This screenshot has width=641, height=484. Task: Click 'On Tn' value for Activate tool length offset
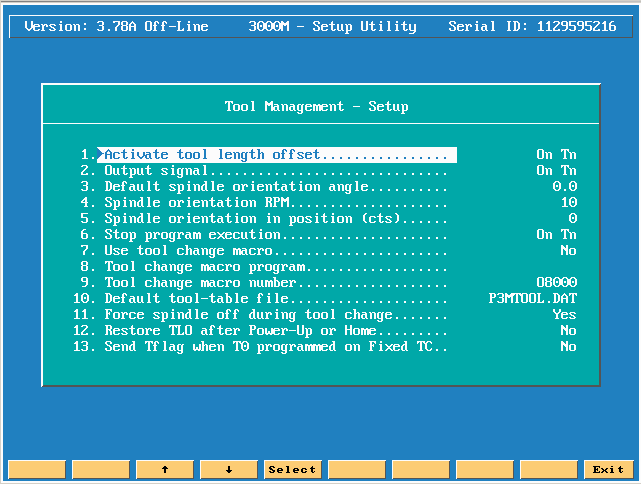[556, 155]
